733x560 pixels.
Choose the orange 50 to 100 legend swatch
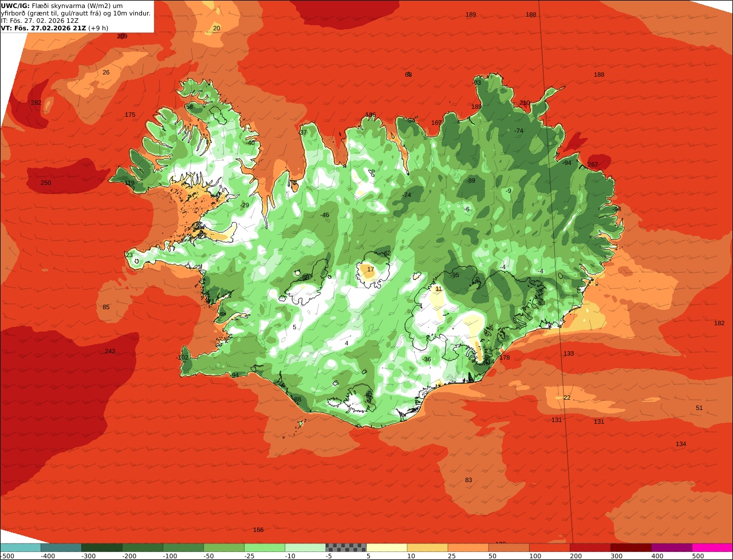click(x=509, y=547)
